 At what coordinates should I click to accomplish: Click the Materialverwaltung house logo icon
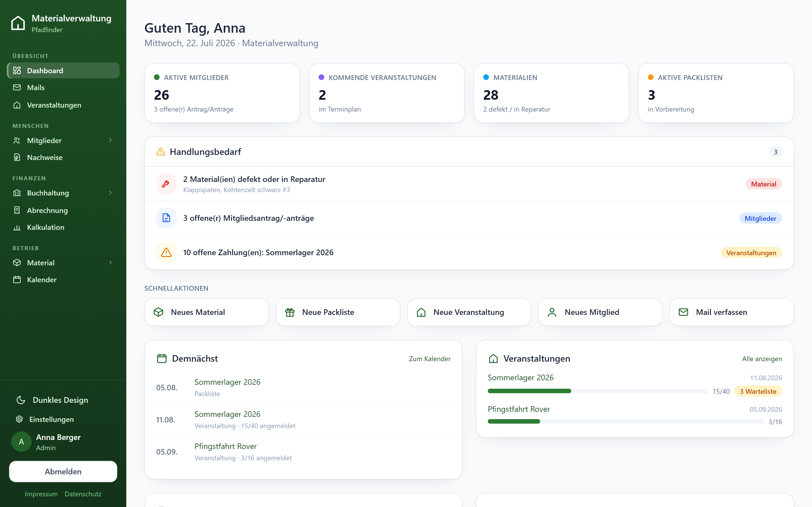(18, 23)
